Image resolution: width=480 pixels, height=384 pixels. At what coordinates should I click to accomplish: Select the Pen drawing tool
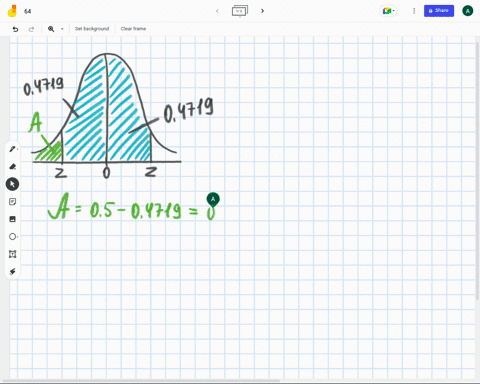(x=13, y=149)
